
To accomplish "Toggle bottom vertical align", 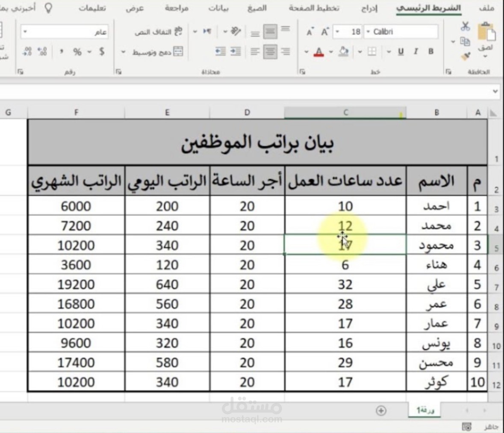I will (x=255, y=33).
